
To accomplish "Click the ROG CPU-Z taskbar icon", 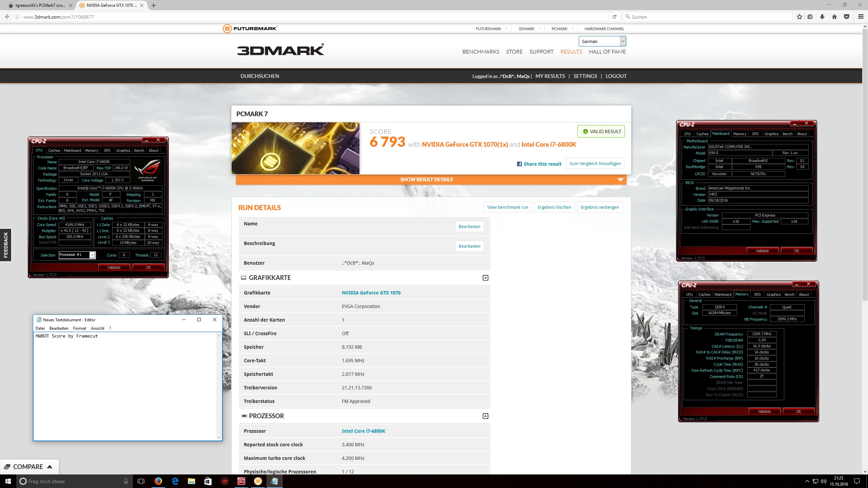I will click(x=241, y=481).
